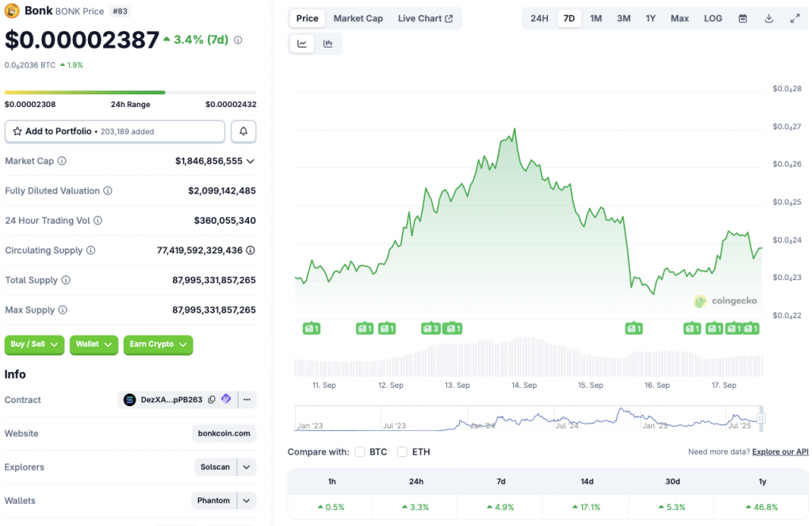
Task: Click the Market Cap info icon
Action: pyautogui.click(x=62, y=161)
